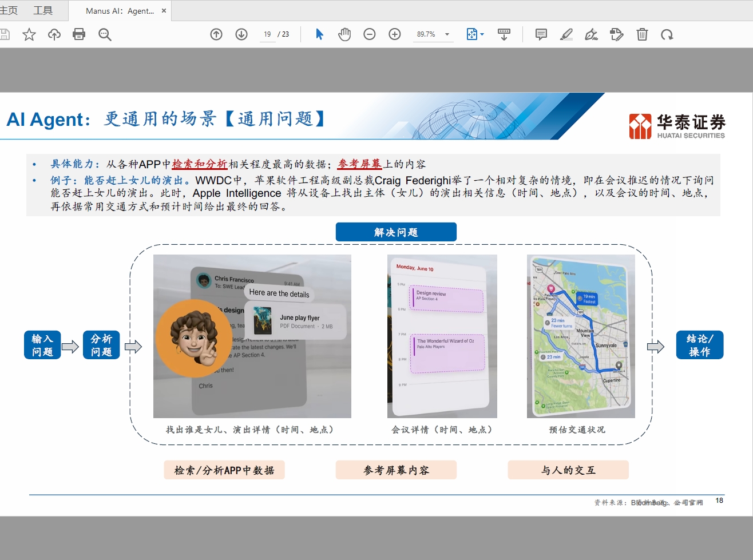Open the sign document pen tool
This screenshot has width=753, height=560.
point(591,34)
